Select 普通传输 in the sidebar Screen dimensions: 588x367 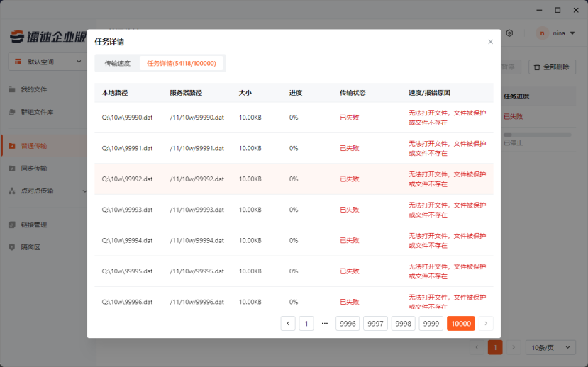[33, 146]
